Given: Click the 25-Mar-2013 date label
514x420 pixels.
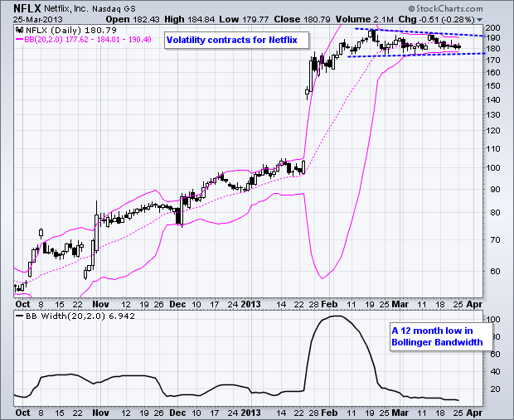Looking at the screenshot, I should (x=37, y=20).
